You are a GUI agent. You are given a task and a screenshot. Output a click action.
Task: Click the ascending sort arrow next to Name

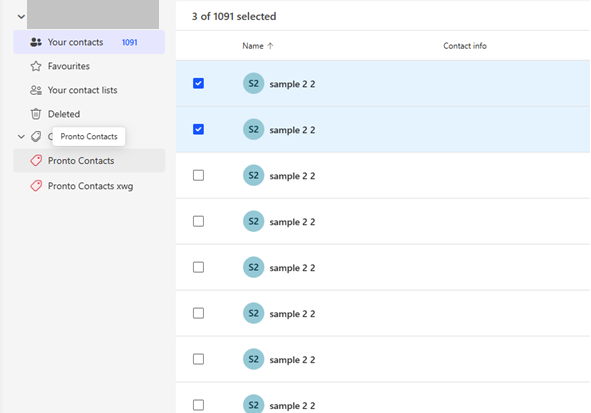270,46
